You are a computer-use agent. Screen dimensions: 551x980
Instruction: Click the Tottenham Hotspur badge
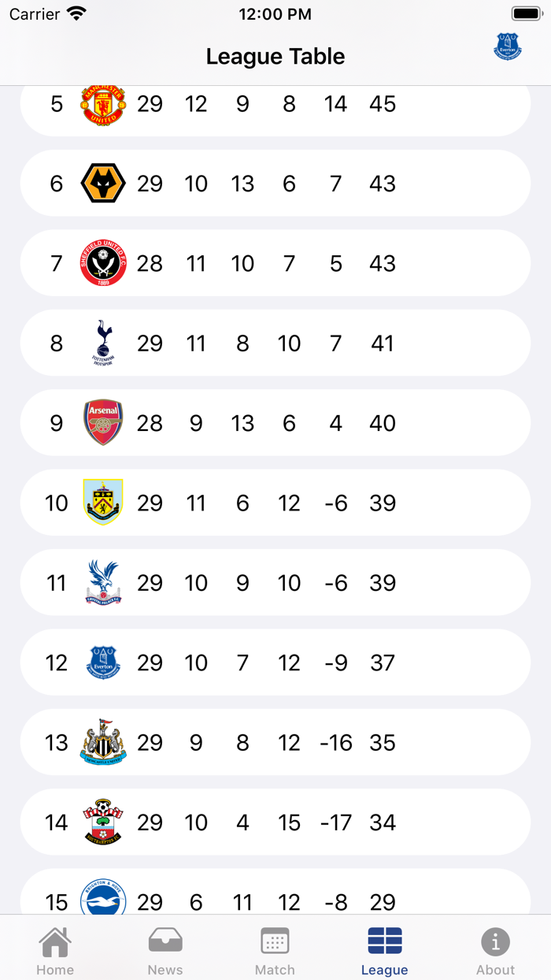103,343
